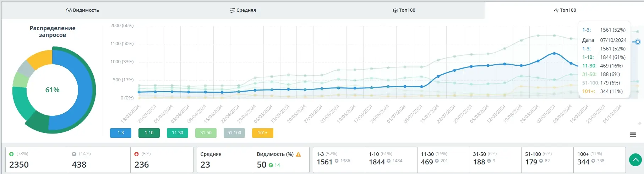Click the highlighted data point on 07/10/2024

[x=638, y=42]
